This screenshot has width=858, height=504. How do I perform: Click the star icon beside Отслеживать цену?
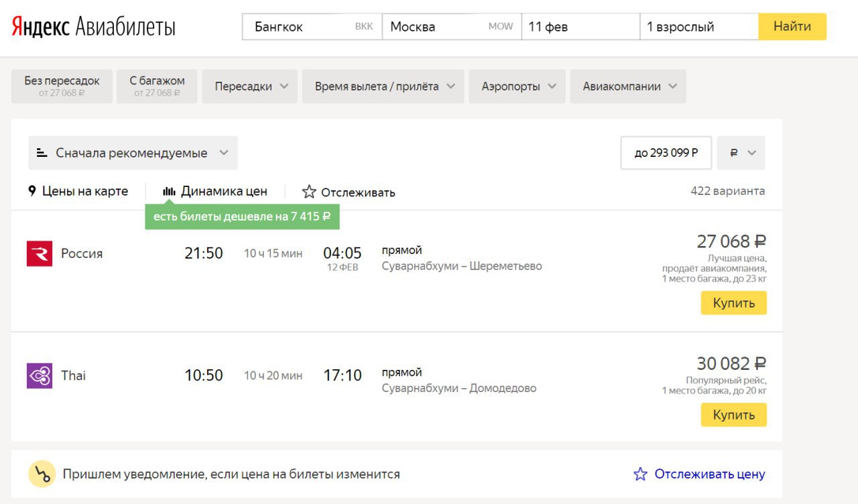pyautogui.click(x=641, y=475)
